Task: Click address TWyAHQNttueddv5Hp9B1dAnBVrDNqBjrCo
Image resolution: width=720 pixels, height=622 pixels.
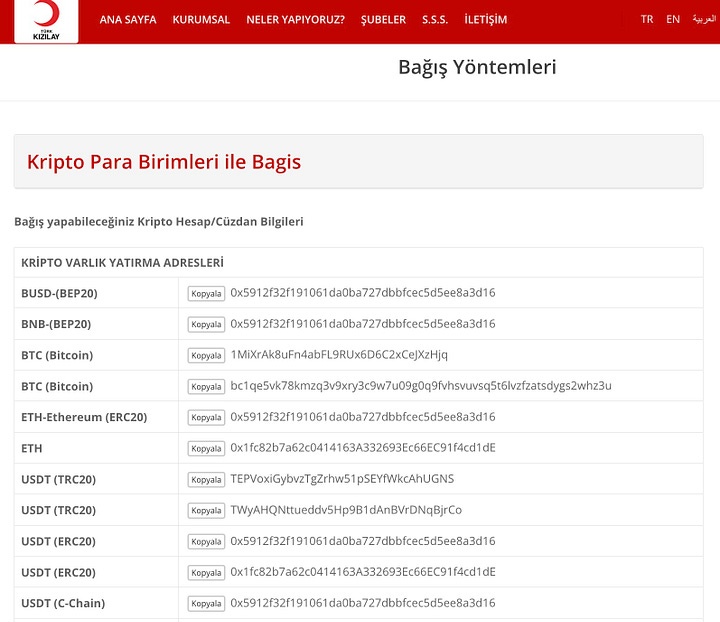Action: click(x=346, y=510)
